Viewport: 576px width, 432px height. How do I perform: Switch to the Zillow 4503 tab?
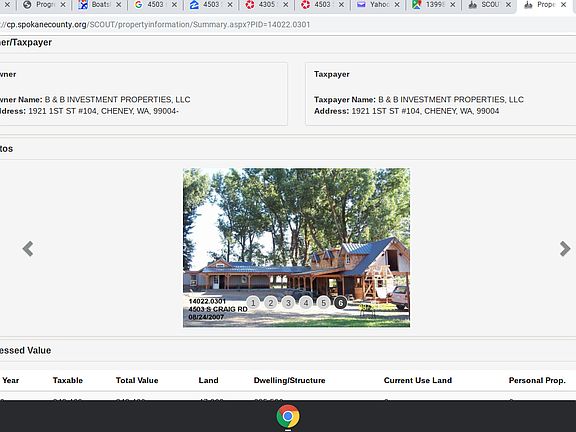click(211, 5)
